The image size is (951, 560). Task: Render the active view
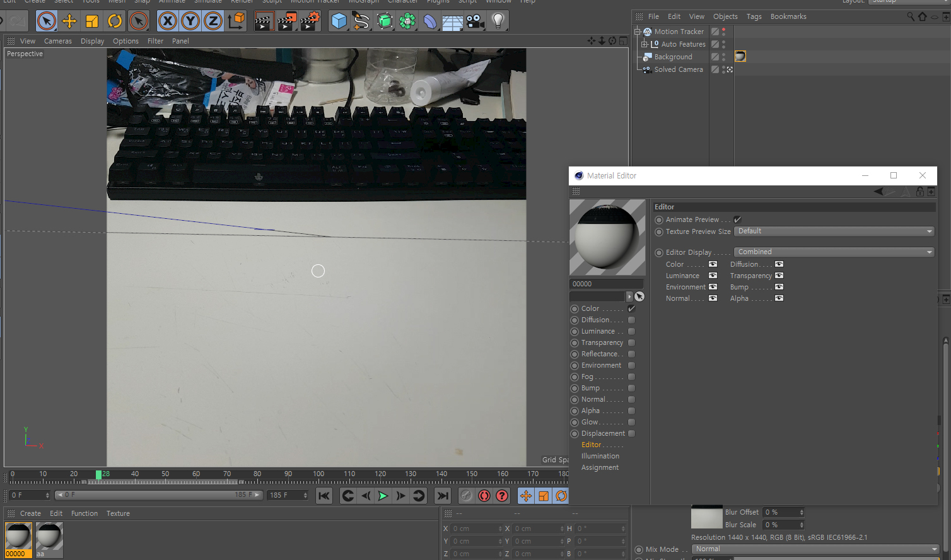[264, 21]
